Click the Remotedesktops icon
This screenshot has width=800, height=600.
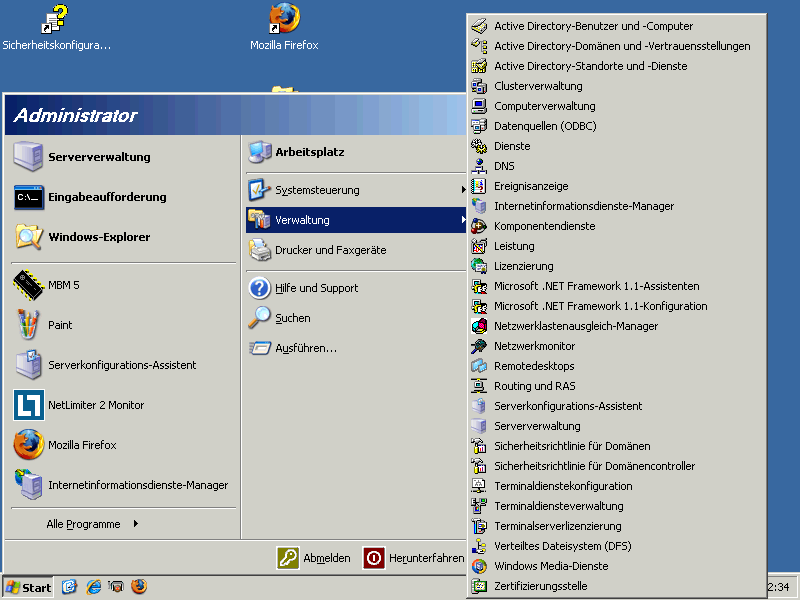point(479,366)
